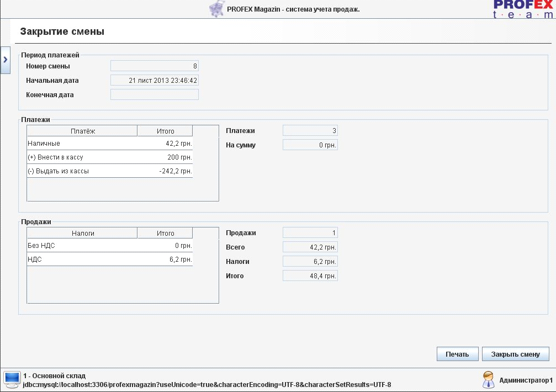This screenshot has height=392, width=556.
Task: Click the Печать button
Action: pyautogui.click(x=457, y=354)
